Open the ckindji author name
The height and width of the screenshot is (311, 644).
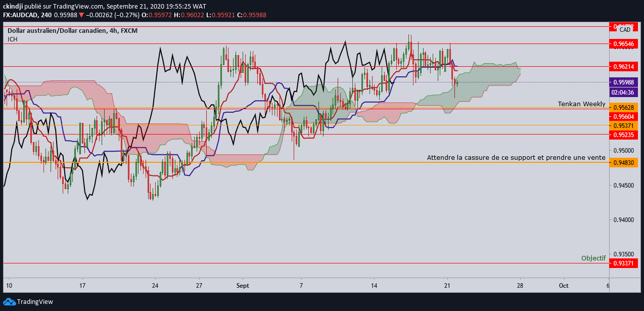pyautogui.click(x=14, y=6)
